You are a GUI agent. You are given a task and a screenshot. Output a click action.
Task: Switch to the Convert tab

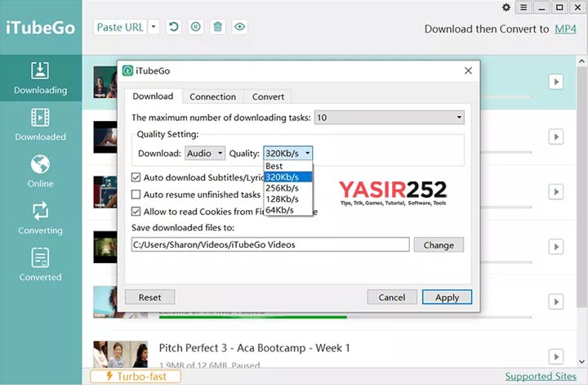coord(268,96)
